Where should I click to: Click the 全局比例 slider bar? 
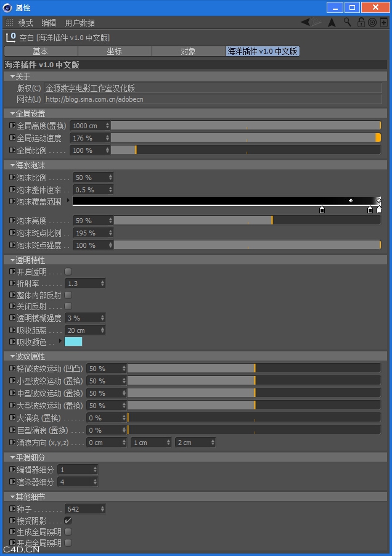point(246,150)
